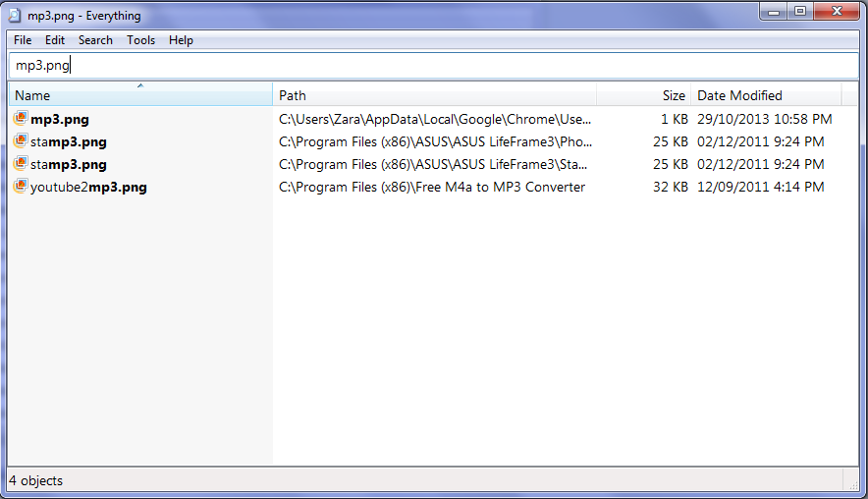Close the Everything window
This screenshot has height=499, width=868.
click(x=837, y=11)
